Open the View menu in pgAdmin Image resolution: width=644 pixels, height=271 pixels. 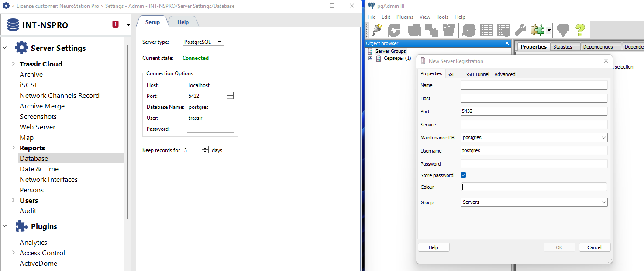[x=425, y=17]
